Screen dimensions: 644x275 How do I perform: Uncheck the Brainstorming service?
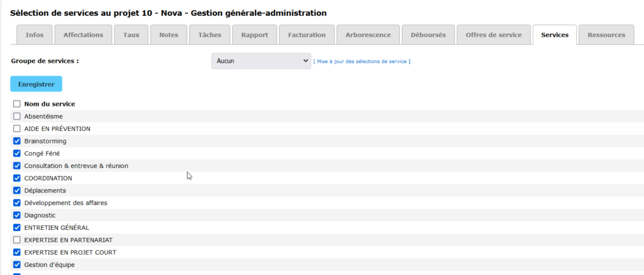[x=17, y=141]
